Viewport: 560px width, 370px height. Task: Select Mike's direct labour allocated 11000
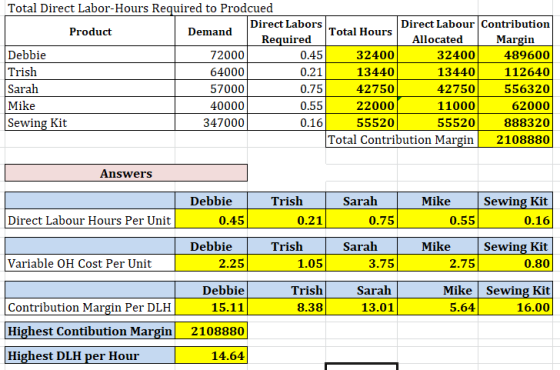438,105
